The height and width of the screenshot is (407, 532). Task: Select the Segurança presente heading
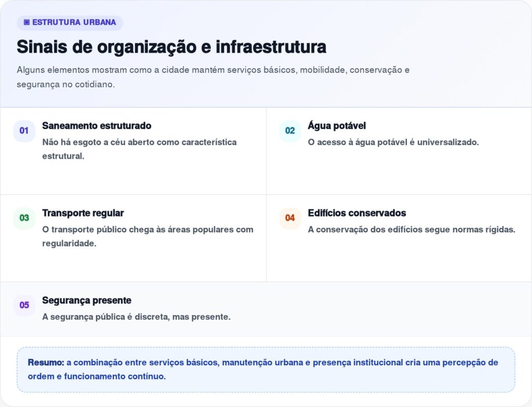point(87,300)
